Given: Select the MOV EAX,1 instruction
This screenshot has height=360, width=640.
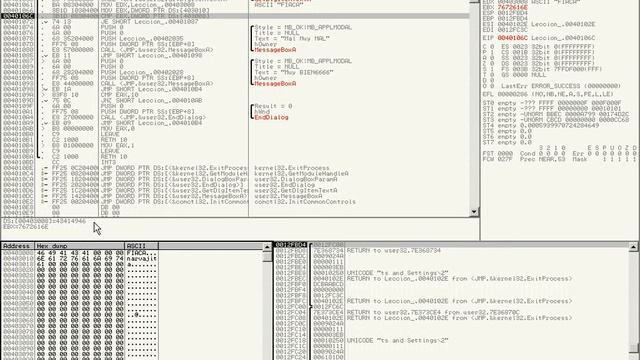Looking at the screenshot, I should coord(117,145).
